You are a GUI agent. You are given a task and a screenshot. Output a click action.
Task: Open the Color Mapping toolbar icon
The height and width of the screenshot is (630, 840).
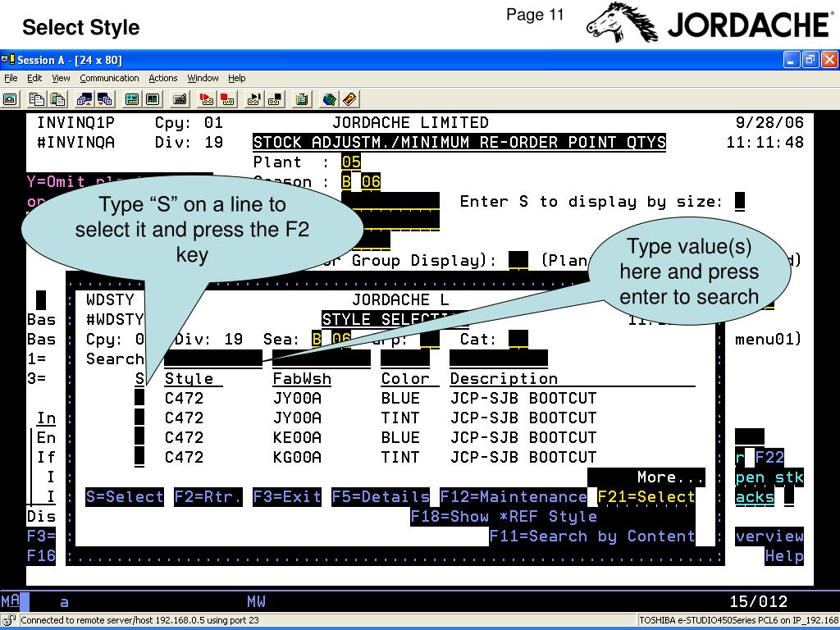coord(153,99)
